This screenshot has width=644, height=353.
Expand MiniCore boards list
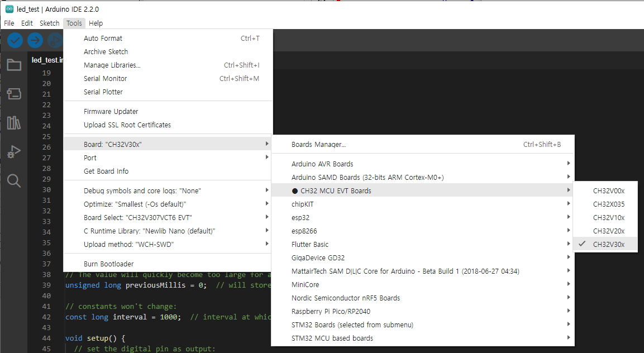423,284
